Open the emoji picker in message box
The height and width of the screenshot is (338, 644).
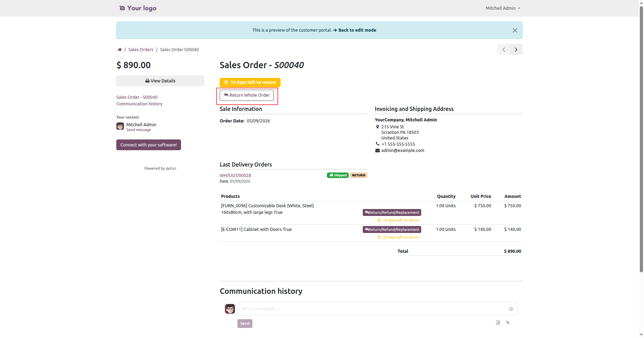(x=511, y=309)
